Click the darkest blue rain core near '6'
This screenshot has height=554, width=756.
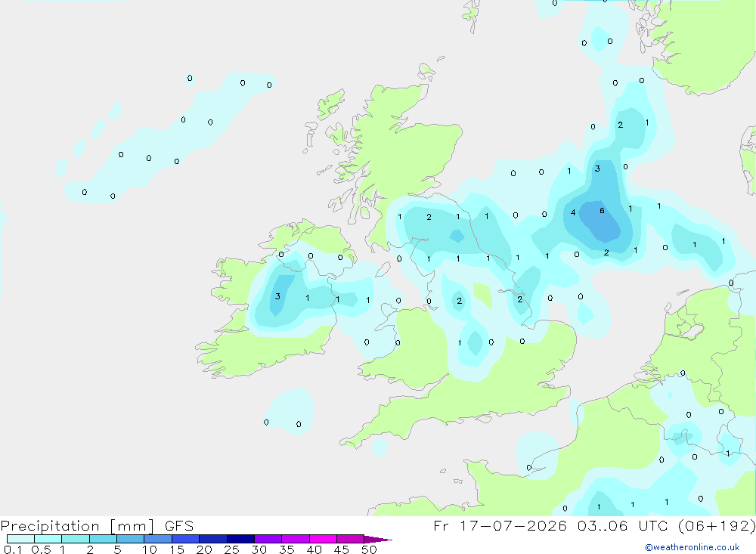tap(600, 221)
